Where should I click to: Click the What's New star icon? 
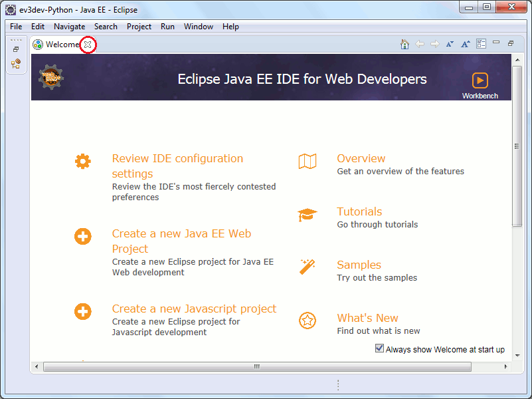click(308, 321)
